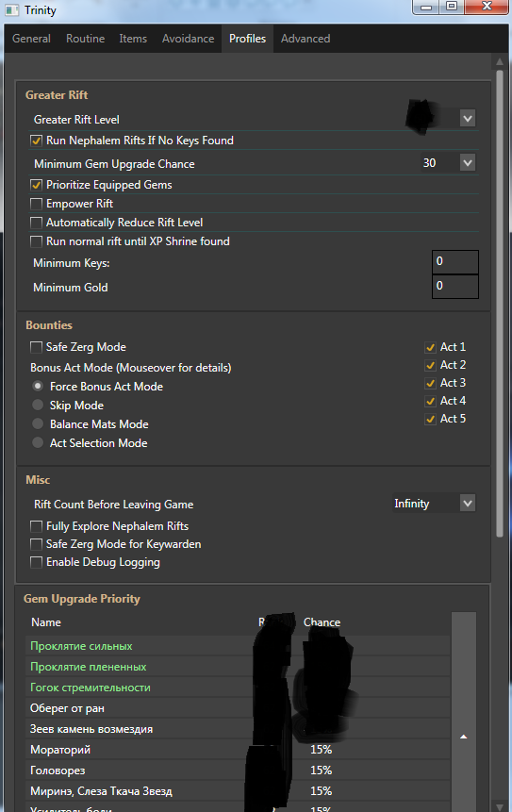Image resolution: width=512 pixels, height=812 pixels.
Task: Turn on Enable Debug Logging
Action: (36, 562)
